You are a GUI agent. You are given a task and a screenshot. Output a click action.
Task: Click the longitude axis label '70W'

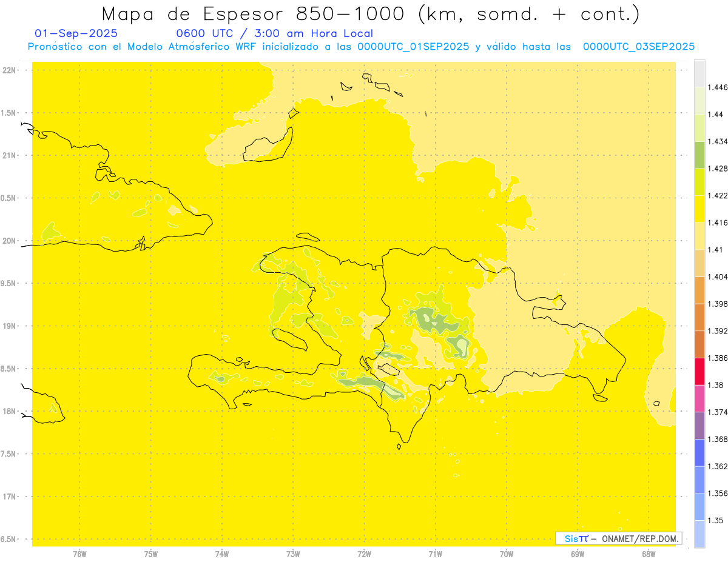(506, 554)
